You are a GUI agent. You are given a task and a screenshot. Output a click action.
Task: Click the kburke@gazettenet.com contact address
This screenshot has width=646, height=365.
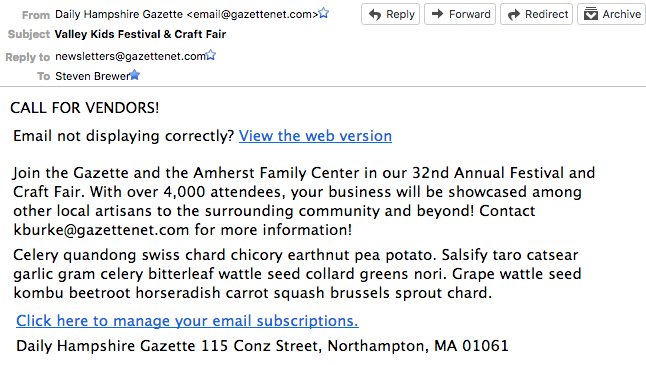pyautogui.click(x=101, y=229)
